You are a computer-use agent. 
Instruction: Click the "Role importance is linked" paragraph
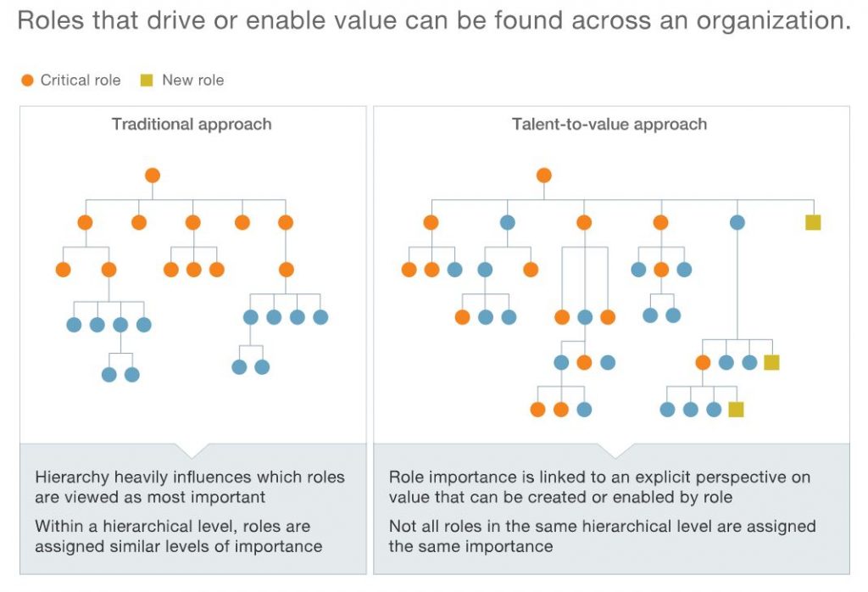(x=599, y=487)
